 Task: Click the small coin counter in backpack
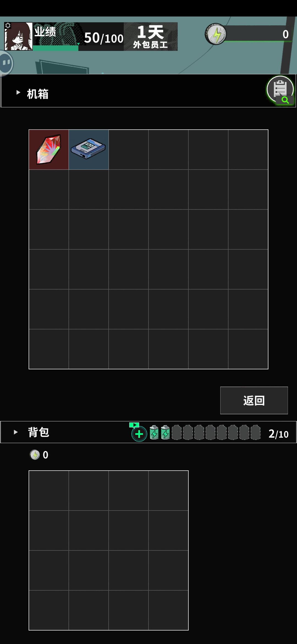pyautogui.click(x=39, y=455)
